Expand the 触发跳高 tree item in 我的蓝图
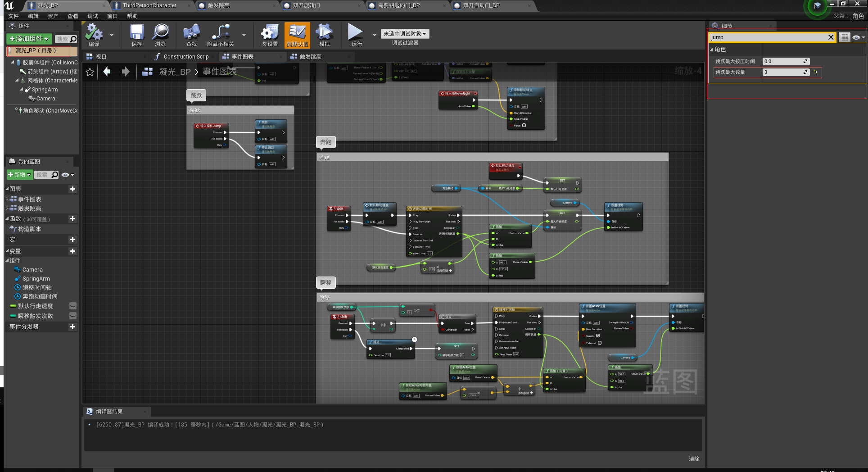 click(7, 208)
